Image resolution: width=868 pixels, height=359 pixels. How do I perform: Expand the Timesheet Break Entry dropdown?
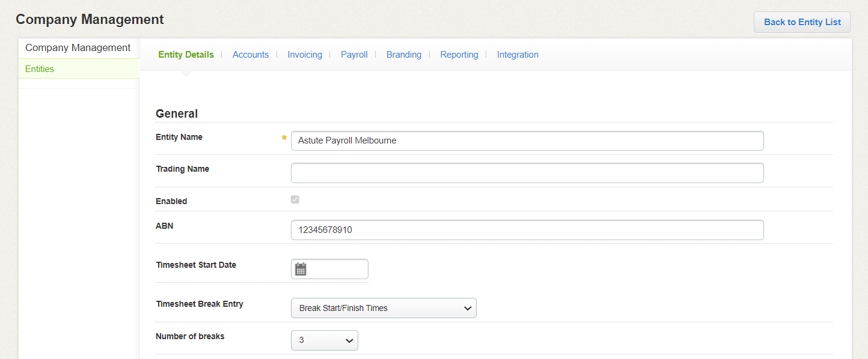coord(384,308)
